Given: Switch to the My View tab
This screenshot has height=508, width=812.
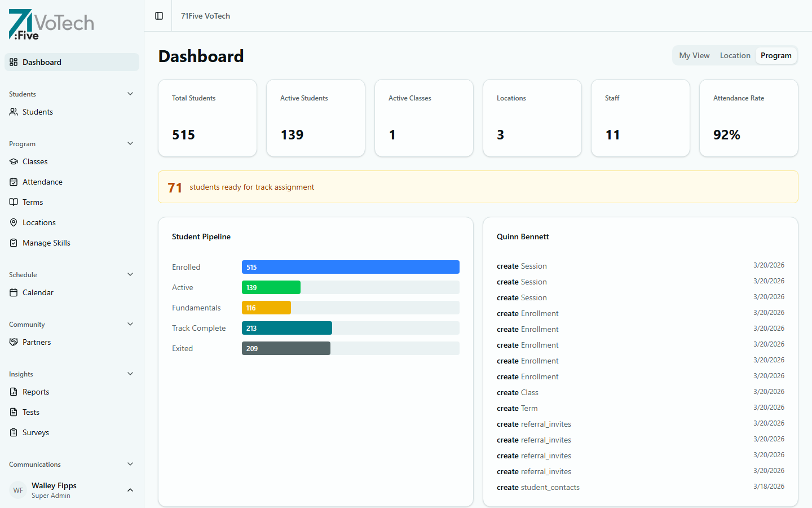Looking at the screenshot, I should click(694, 55).
